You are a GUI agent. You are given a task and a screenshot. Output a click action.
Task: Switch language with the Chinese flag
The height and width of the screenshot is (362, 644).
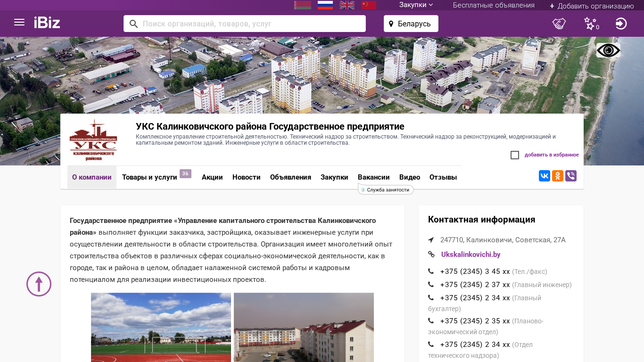369,5
